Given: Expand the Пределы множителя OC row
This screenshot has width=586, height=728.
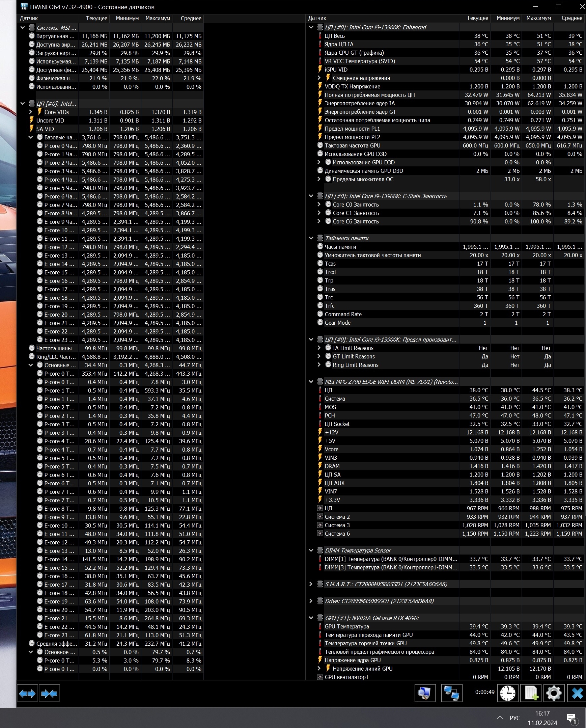Looking at the screenshot, I should tap(319, 179).
